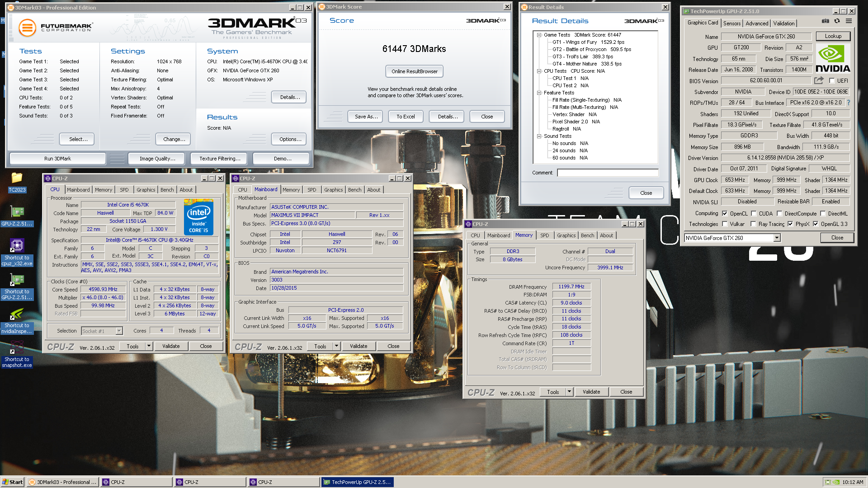Click the GPU-Z refresh icon

point(837,21)
